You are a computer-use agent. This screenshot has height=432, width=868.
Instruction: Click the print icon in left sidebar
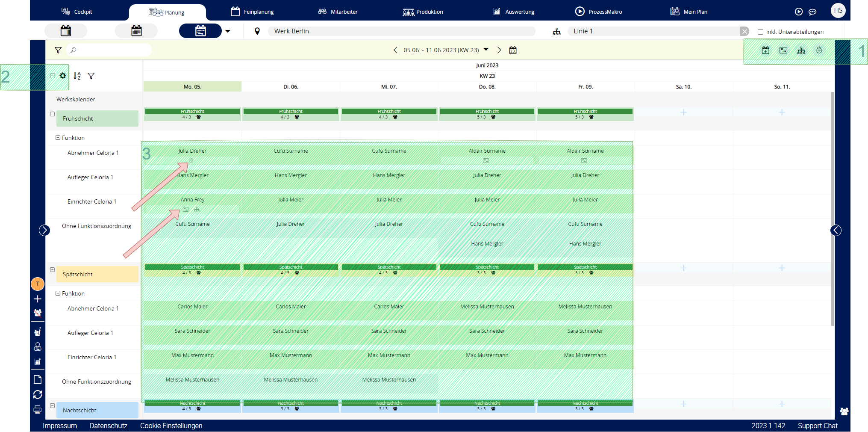pyautogui.click(x=38, y=409)
